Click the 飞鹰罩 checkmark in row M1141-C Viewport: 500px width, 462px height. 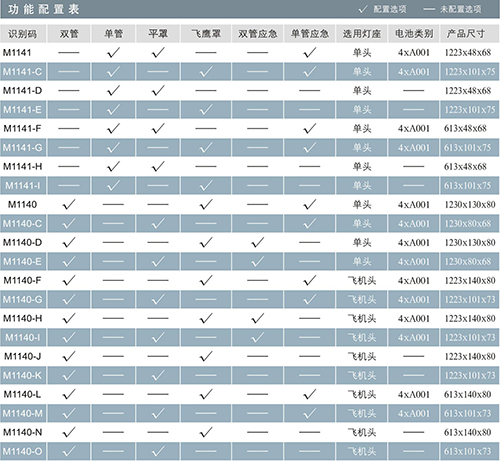[206, 71]
